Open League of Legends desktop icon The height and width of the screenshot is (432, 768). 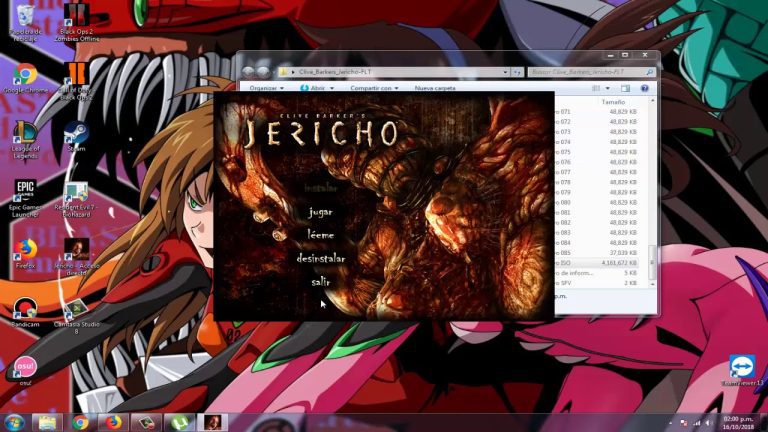click(25, 140)
